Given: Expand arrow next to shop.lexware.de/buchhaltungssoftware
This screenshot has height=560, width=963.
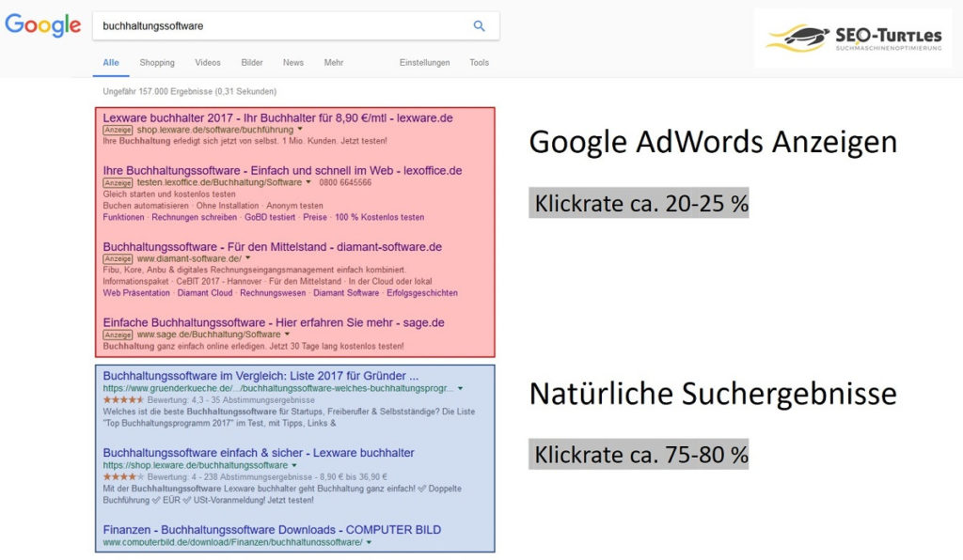Looking at the screenshot, I should pos(294,465).
